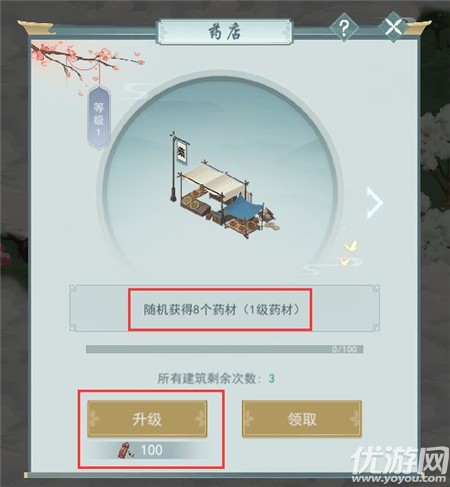Select the medicine stall building image
The width and height of the screenshot is (450, 487).
(224, 186)
